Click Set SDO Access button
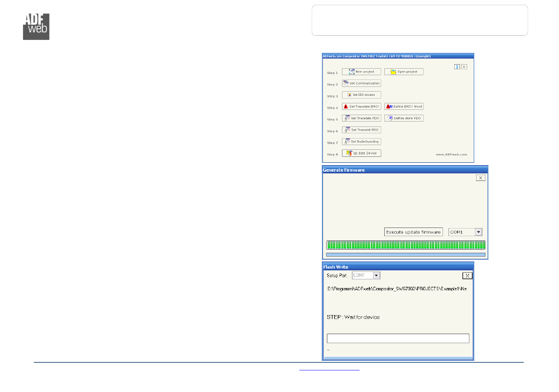The height and width of the screenshot is (392, 559). 361,95
